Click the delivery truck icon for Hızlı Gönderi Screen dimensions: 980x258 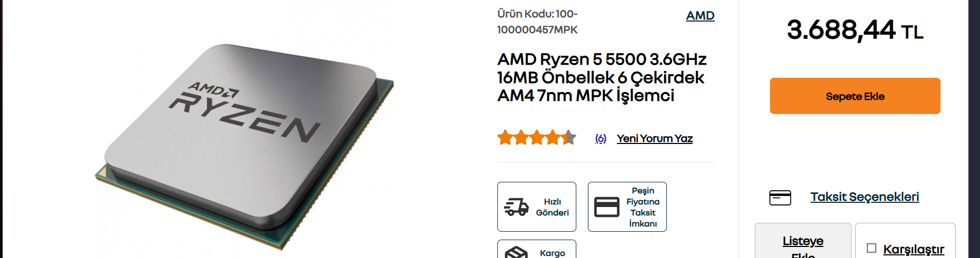tap(516, 207)
